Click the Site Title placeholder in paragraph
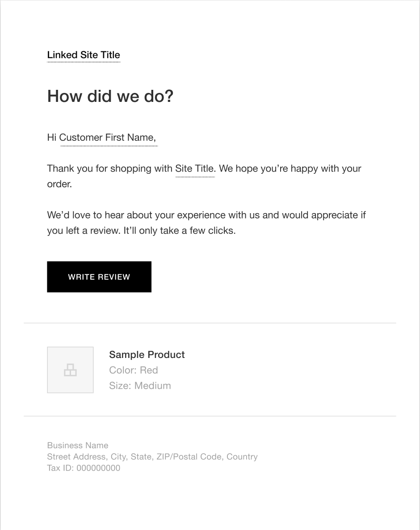The width and height of the screenshot is (420, 530). coord(194,169)
